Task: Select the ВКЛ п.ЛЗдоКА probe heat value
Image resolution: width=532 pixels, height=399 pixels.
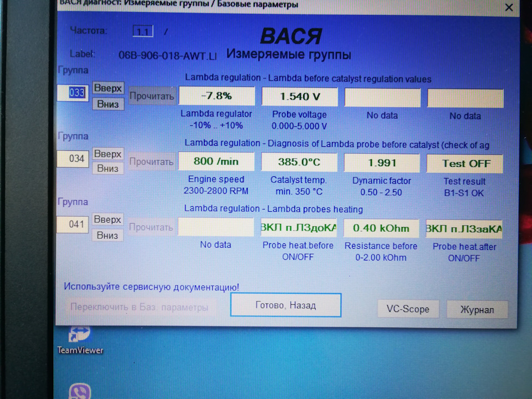Action: (299, 227)
